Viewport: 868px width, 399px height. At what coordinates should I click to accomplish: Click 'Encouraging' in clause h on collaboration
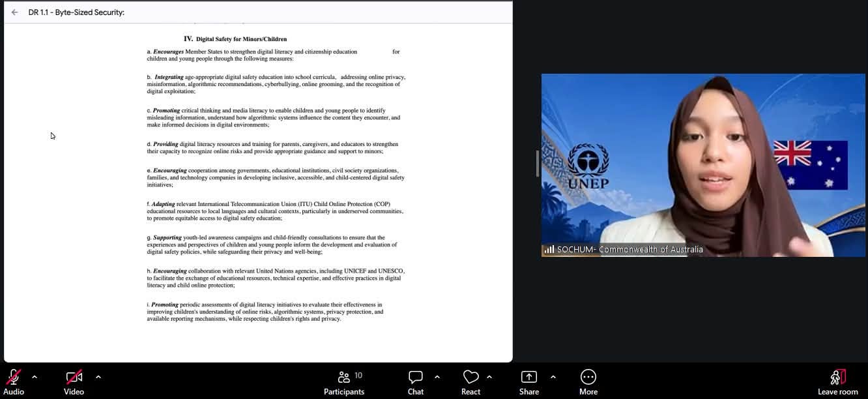[x=169, y=271]
